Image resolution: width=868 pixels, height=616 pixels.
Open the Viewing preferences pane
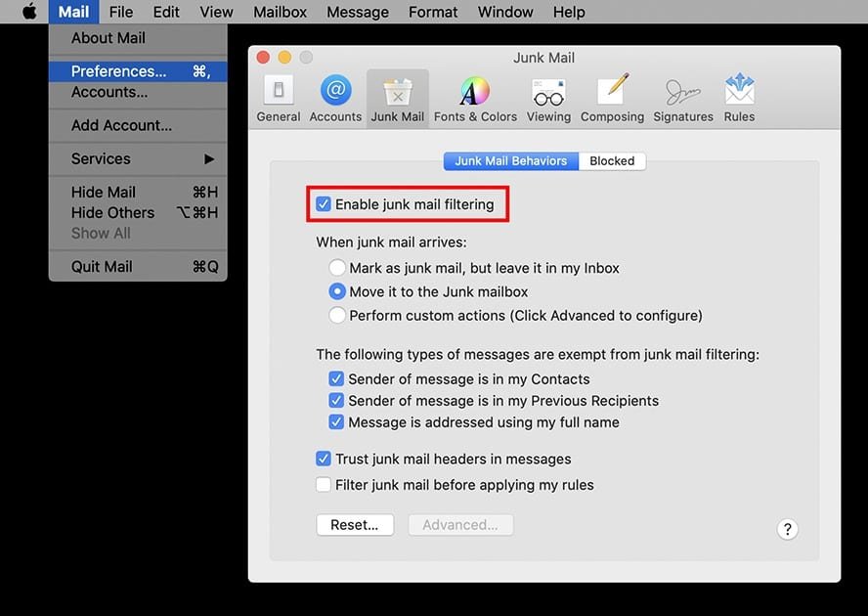coord(548,99)
